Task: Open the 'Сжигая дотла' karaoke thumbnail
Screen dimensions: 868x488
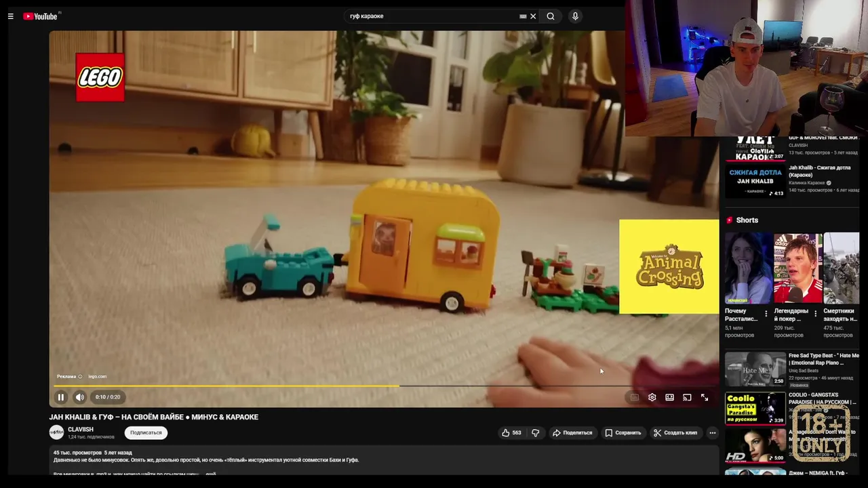Action: tap(755, 181)
